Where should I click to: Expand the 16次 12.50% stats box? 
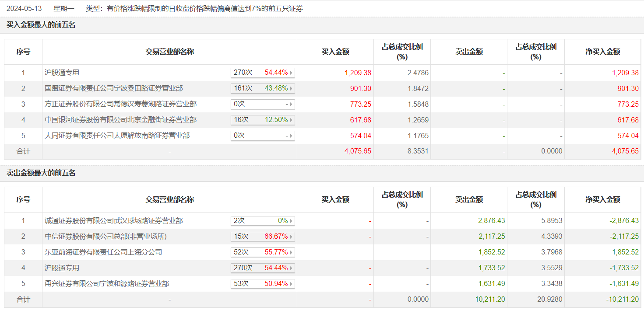point(263,120)
